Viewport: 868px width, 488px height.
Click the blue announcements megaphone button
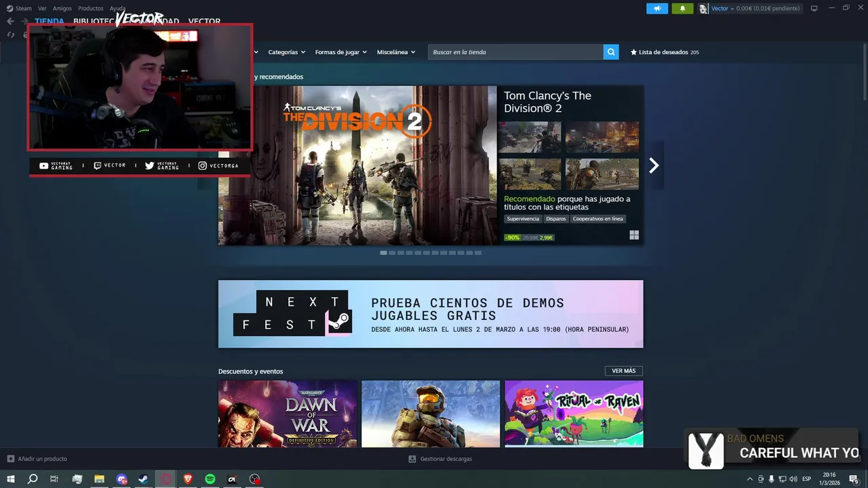(x=656, y=8)
